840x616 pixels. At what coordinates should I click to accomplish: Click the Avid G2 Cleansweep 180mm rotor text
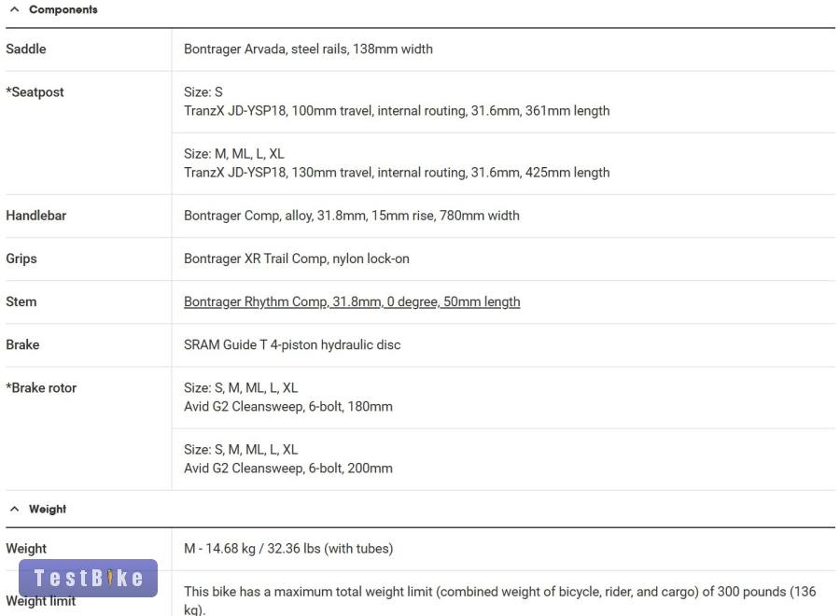tap(287, 407)
